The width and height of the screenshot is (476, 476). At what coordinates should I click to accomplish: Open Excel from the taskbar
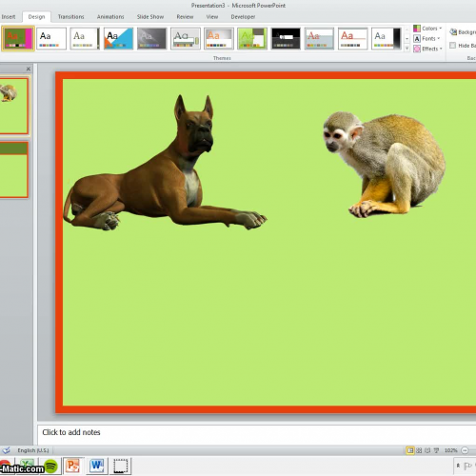pos(28,466)
